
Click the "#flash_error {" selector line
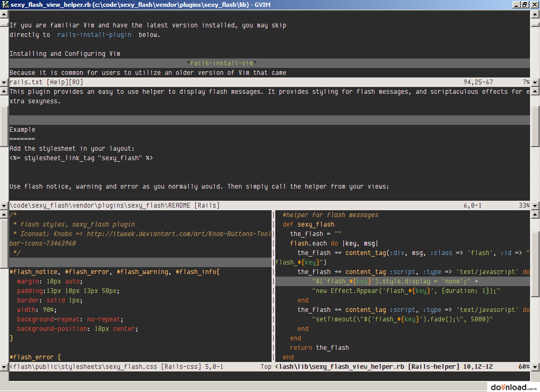pos(35,357)
